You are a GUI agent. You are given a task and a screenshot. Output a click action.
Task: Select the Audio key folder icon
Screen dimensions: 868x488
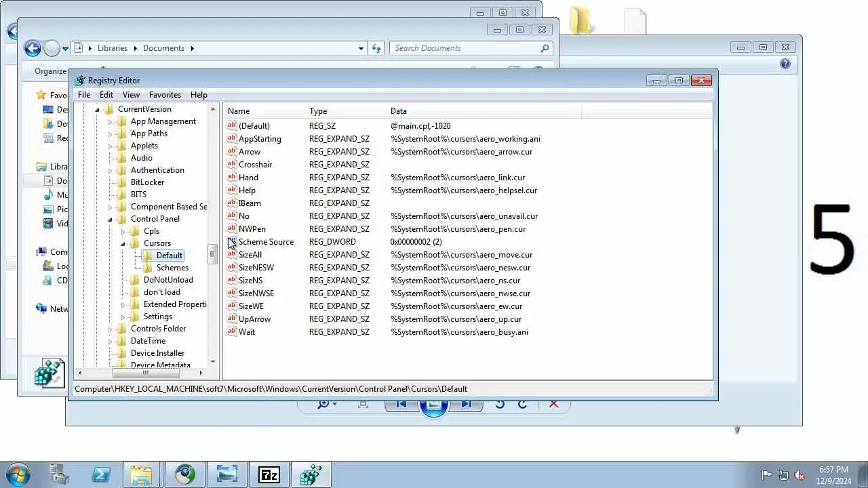pos(121,158)
